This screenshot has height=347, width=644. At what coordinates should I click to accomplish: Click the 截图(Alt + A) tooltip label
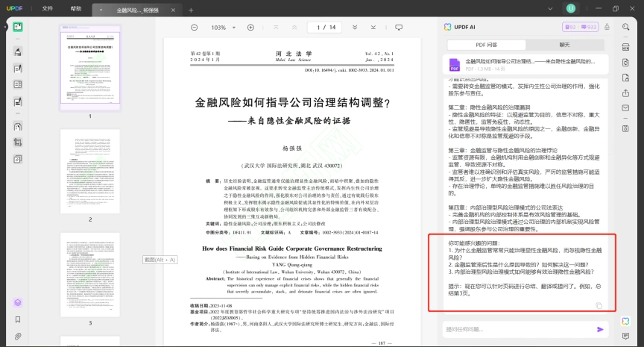tap(160, 260)
